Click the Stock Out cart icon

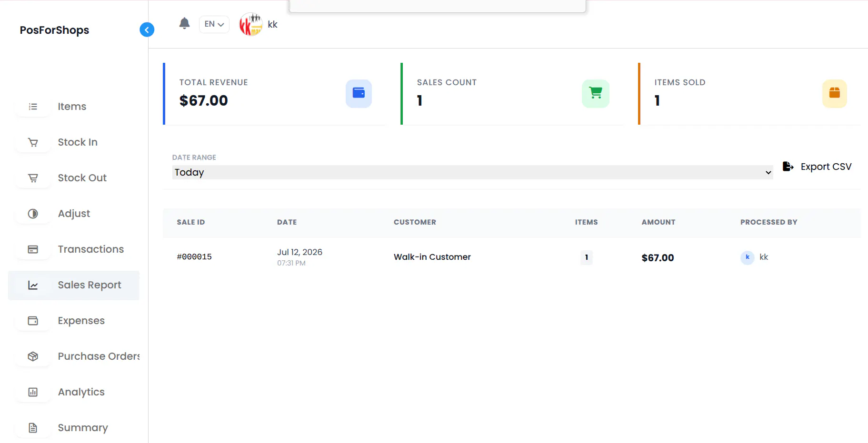tap(33, 178)
